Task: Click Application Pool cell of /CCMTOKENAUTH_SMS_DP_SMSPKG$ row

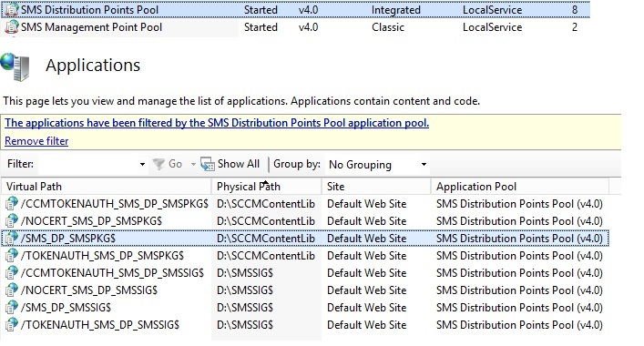Action: (519, 204)
